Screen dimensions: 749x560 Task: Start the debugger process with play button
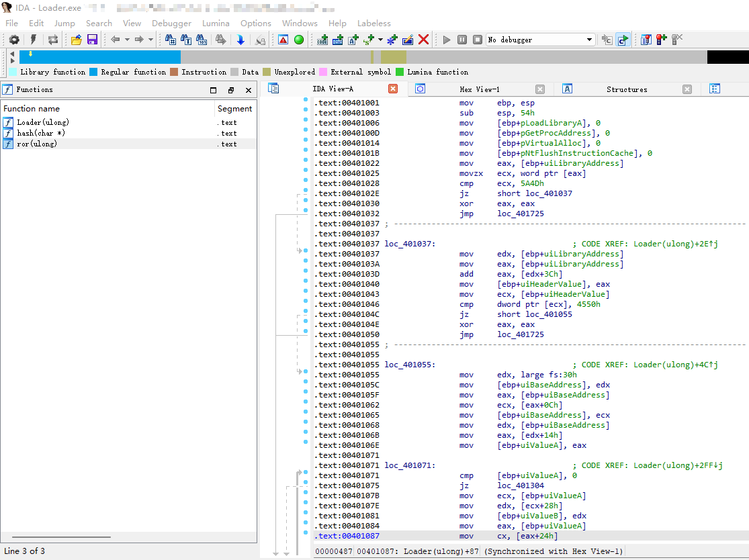[x=447, y=40]
